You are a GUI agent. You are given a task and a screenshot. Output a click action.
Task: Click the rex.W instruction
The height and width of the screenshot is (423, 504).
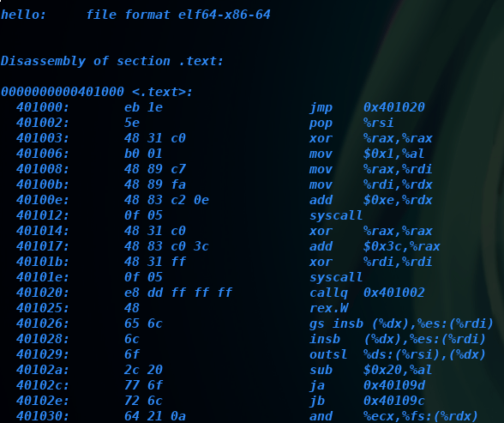(x=328, y=308)
